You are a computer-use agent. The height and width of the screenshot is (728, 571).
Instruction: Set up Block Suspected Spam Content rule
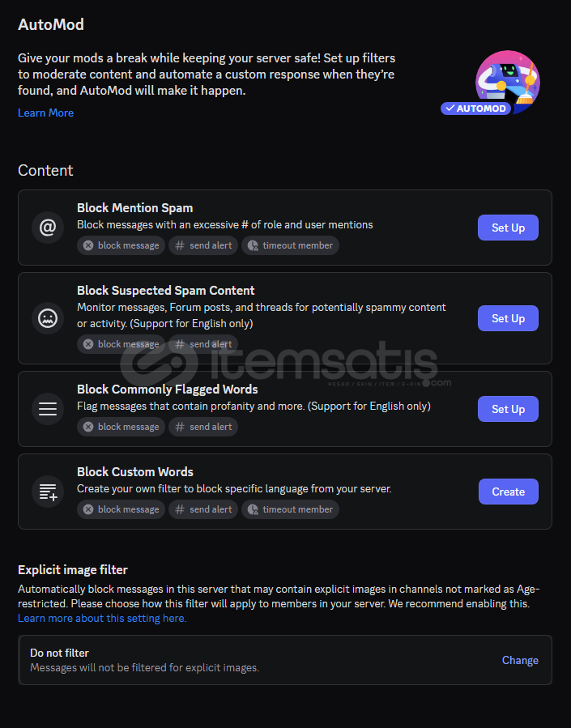coord(508,318)
